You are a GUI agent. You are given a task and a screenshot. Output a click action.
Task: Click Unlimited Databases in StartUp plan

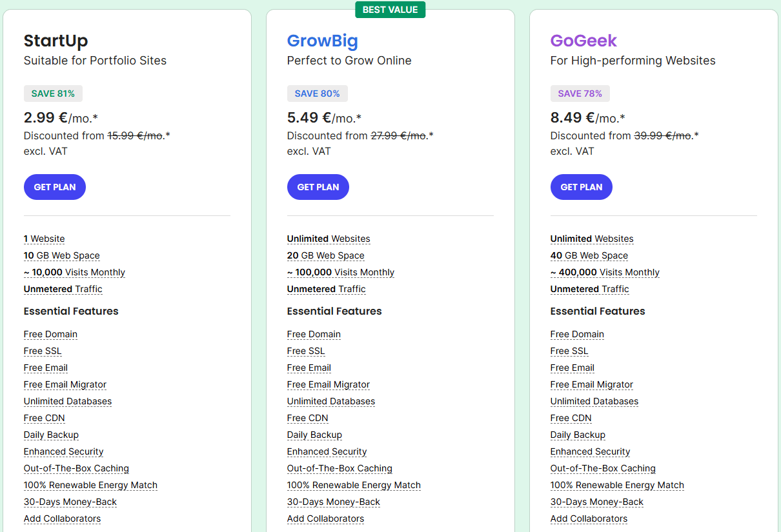(x=68, y=401)
